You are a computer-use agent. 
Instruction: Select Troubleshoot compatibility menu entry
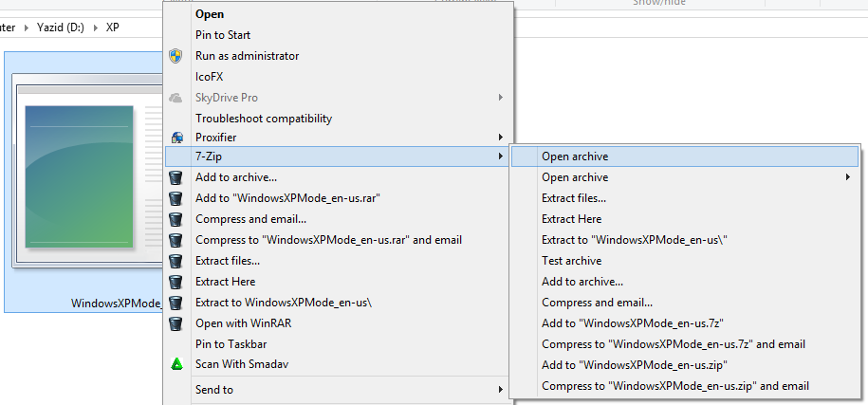point(263,119)
